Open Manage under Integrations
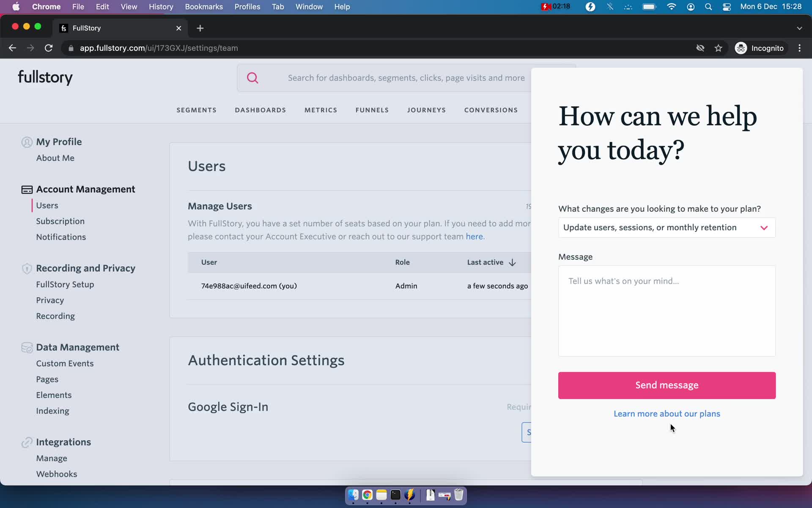This screenshot has height=508, width=812. [x=52, y=458]
